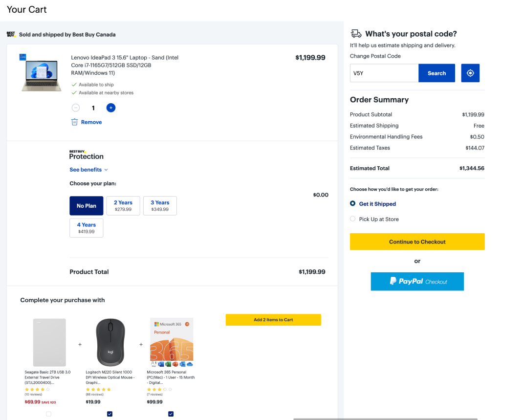Click the postal code input field
Image resolution: width=524 pixels, height=420 pixels.
[x=384, y=73]
